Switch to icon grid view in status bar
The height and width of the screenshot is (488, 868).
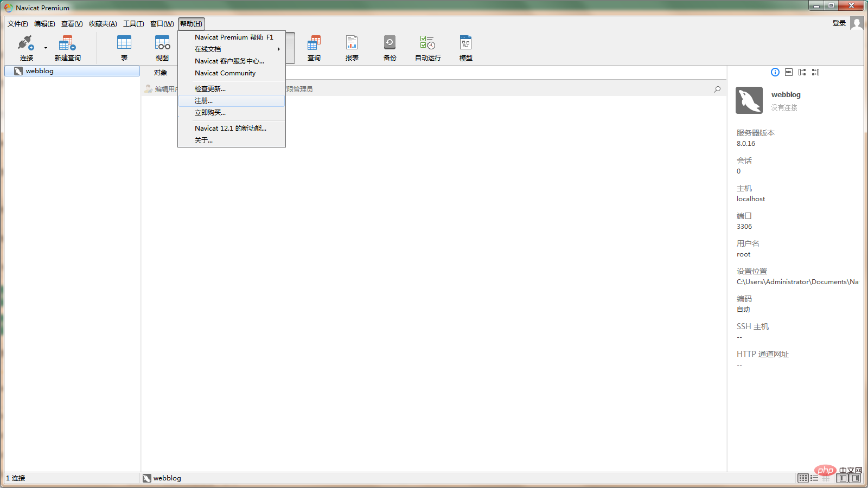coord(803,478)
